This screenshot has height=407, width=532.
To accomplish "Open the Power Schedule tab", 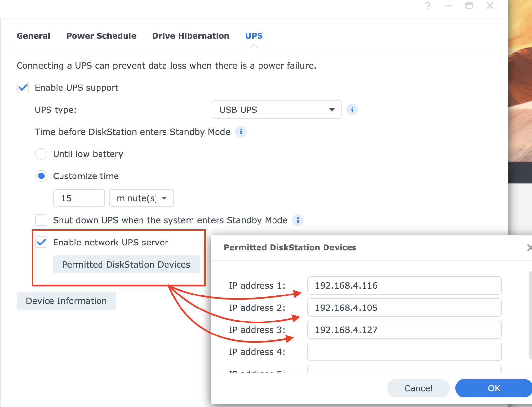I will [x=101, y=36].
